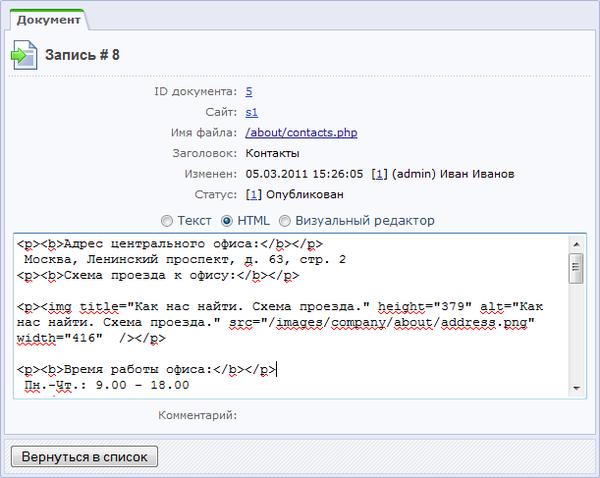600x478 pixels.
Task: Choose the Визуальный редактор radio option
Action: (285, 220)
